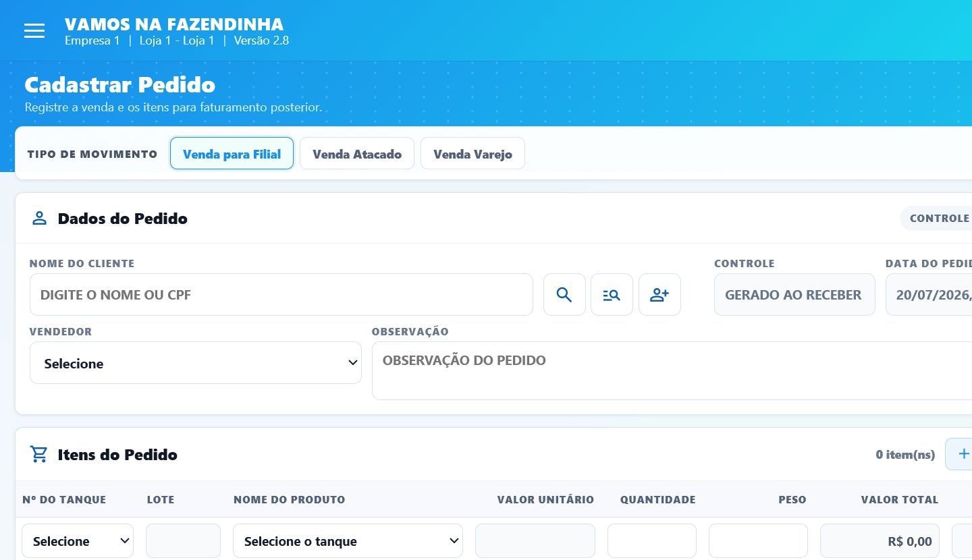The height and width of the screenshot is (560, 972).
Task: Click the Lote field
Action: (x=183, y=541)
